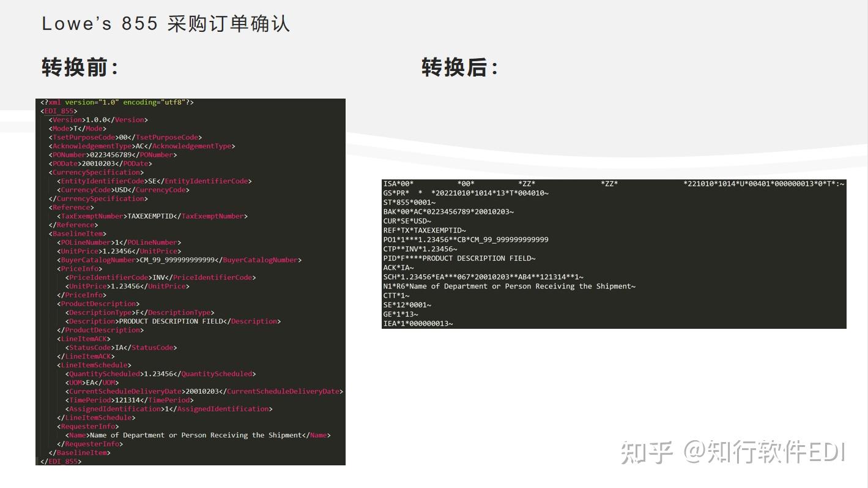
Task: Select the <UOM>EA</UOM> line
Action: 92,383
